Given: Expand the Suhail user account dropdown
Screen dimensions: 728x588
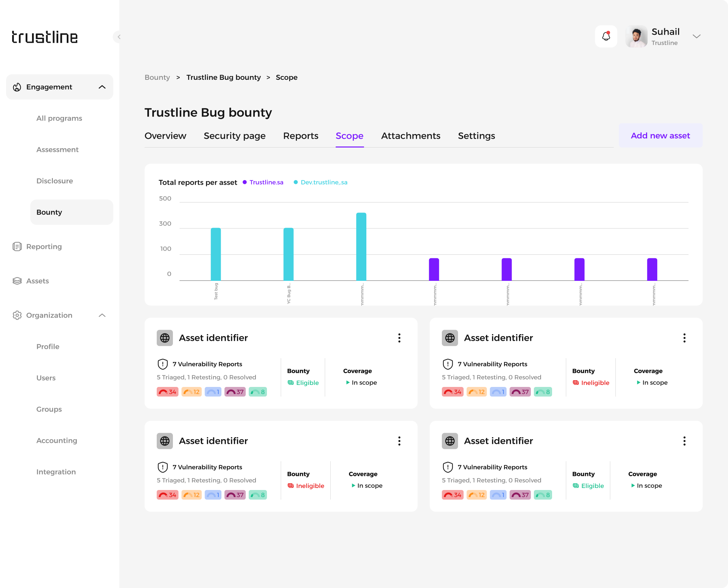Looking at the screenshot, I should 696,36.
